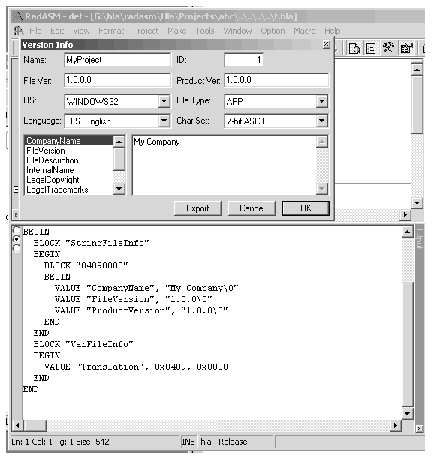Open the File Type dropdown showing APP
The image size is (432, 460).
[322, 101]
